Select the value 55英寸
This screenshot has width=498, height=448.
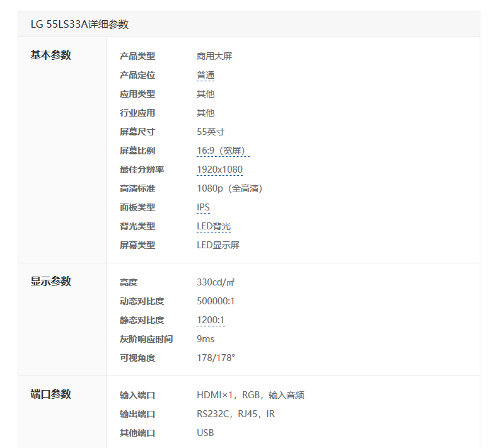click(x=211, y=132)
